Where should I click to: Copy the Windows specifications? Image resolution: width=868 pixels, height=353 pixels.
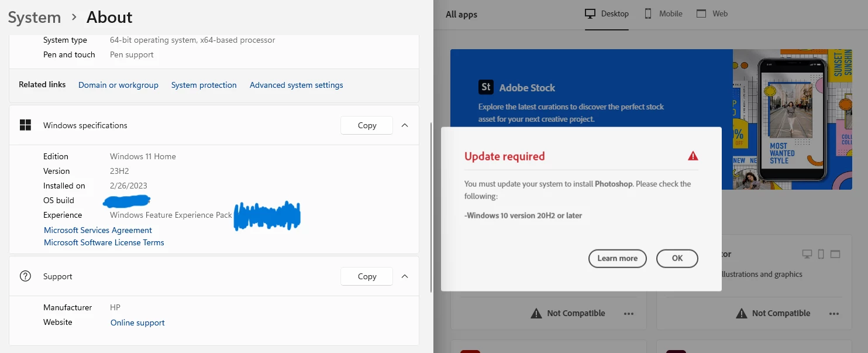click(x=367, y=125)
